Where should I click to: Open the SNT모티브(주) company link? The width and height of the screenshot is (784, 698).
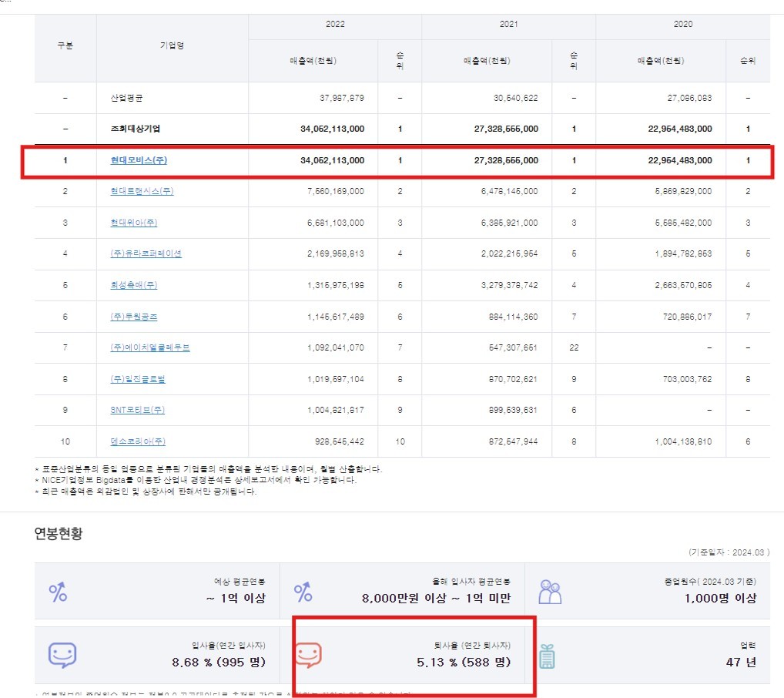coord(138,410)
